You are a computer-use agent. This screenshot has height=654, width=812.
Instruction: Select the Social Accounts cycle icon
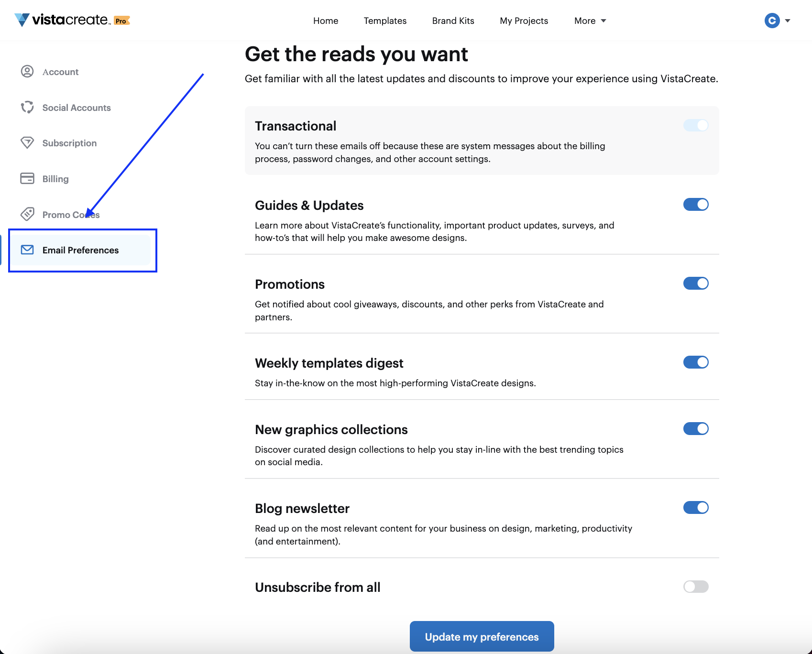(27, 107)
